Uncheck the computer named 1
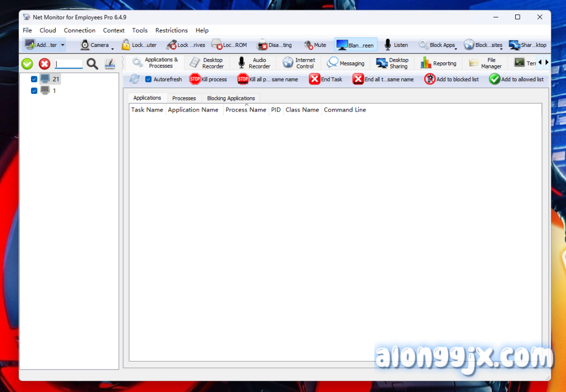The height and width of the screenshot is (392, 566). (x=34, y=91)
